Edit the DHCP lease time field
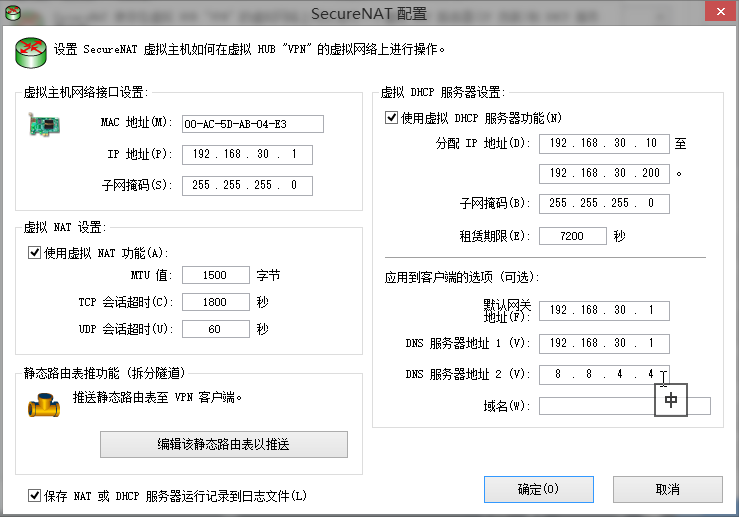Viewport: 739px width, 517px height. click(572, 237)
